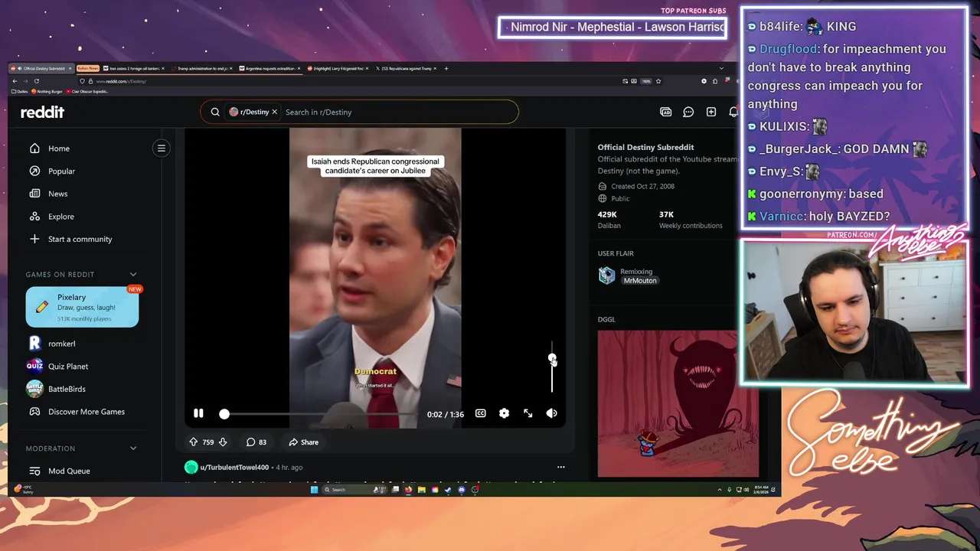The height and width of the screenshot is (551, 980).
Task: Open Steam from the taskbar
Action: tap(448, 490)
